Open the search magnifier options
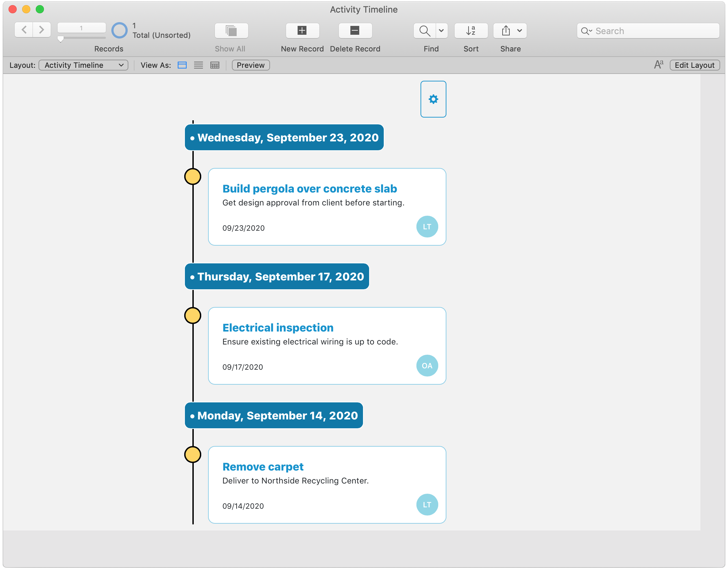 pos(586,31)
